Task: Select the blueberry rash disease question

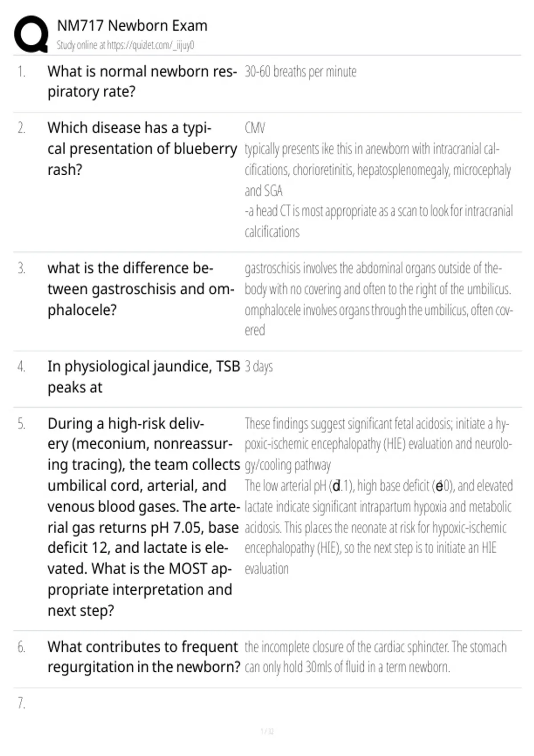Action: (142, 149)
